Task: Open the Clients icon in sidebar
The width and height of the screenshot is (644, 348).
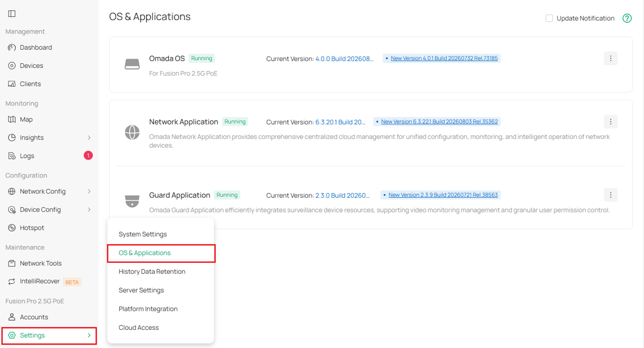Action: click(x=12, y=84)
